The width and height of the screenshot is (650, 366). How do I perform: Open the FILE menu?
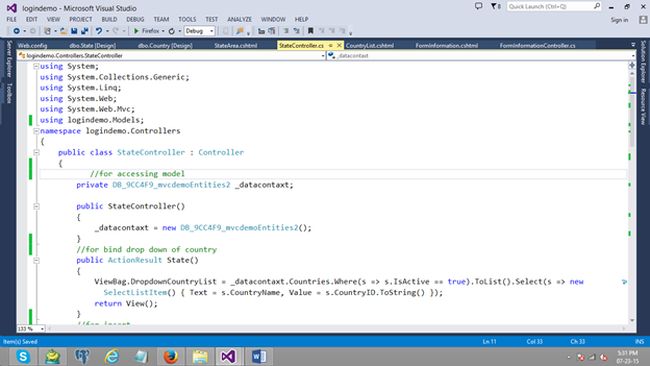(12, 19)
